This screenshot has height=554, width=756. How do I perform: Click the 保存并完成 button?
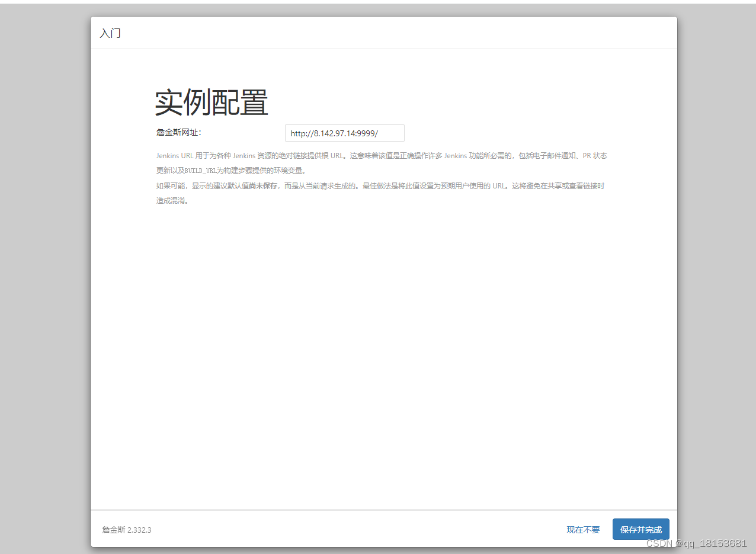coord(640,529)
